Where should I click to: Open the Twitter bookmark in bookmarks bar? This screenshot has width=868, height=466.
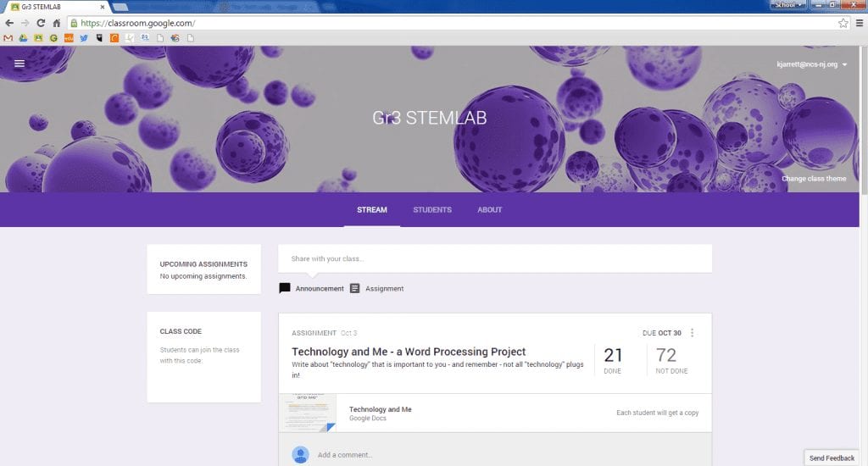[84, 38]
